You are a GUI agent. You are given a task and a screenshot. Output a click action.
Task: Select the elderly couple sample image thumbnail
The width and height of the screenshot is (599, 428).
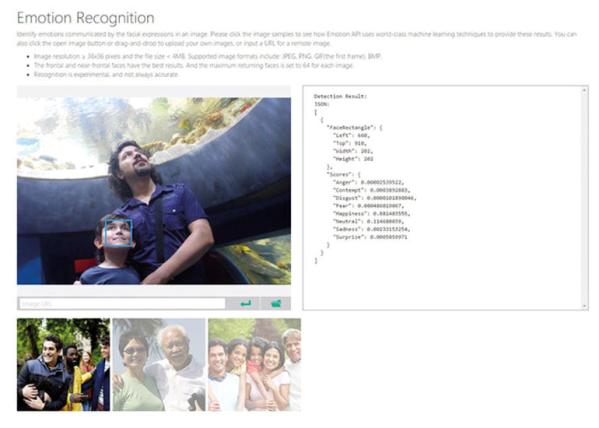pyautogui.click(x=159, y=365)
